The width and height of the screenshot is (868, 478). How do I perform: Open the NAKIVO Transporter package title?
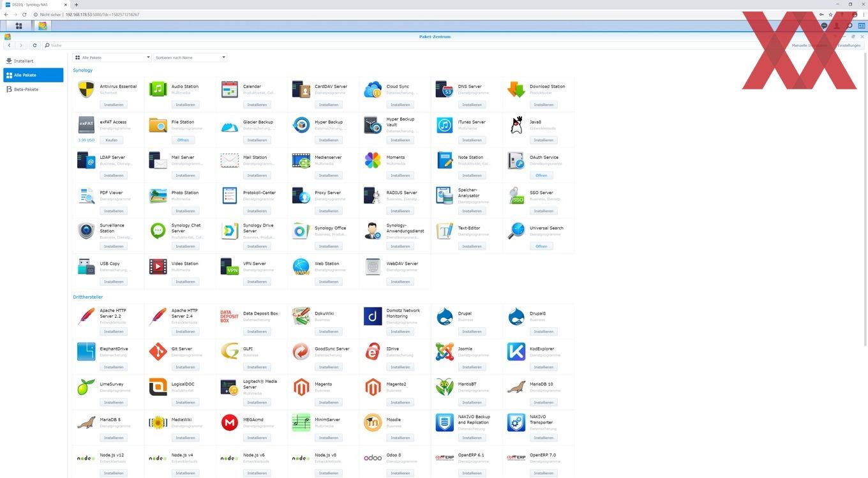[541, 419]
